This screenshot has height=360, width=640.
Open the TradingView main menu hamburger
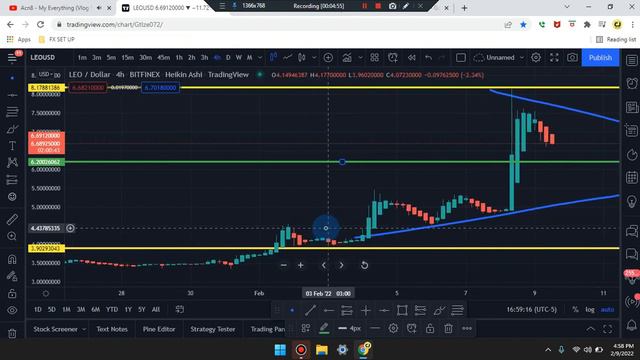[12, 58]
